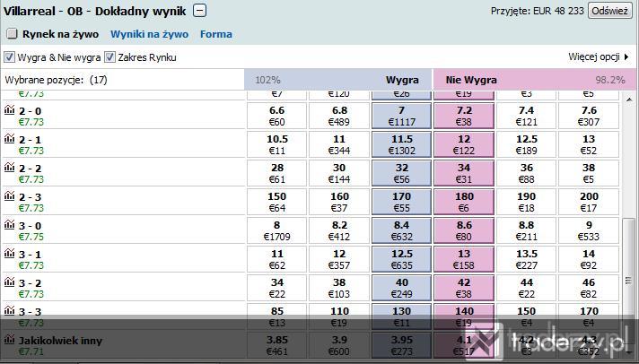Image resolution: width=639 pixels, height=364 pixels.
Task: Uncheck the Zakres Rynku checkbox
Action: [109, 57]
